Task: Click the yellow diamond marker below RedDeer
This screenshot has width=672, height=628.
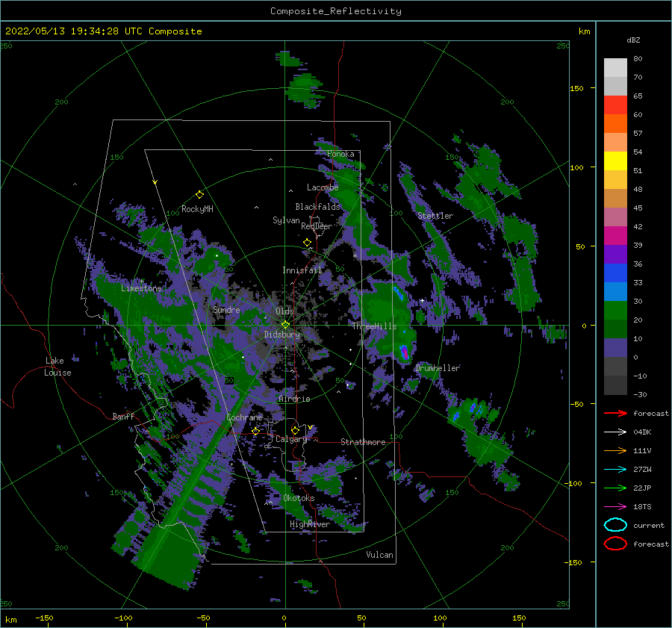Action: tap(308, 243)
